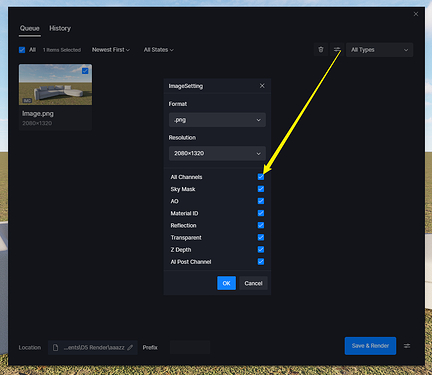The height and width of the screenshot is (375, 432).
Task: Uncheck the AI Post Channel option
Action: (261, 262)
